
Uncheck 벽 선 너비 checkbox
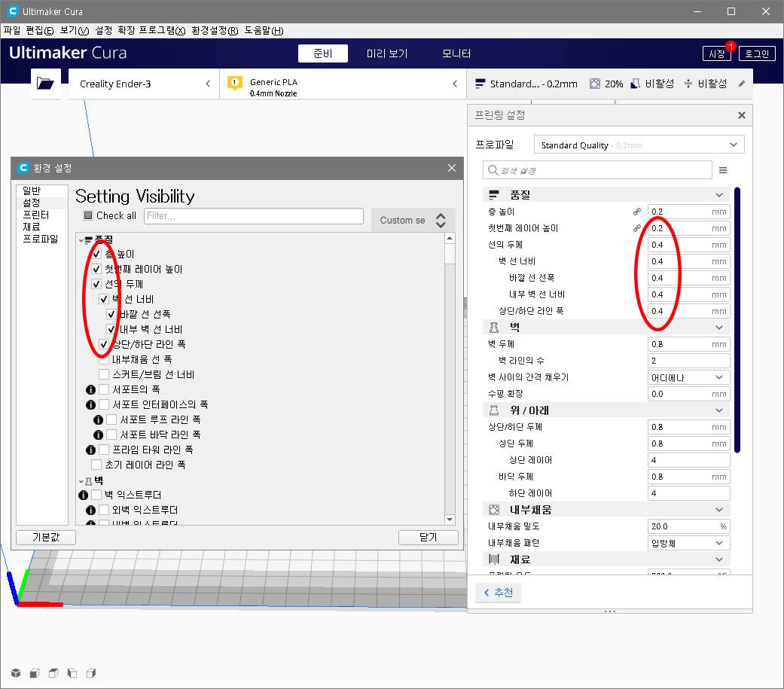tap(104, 299)
